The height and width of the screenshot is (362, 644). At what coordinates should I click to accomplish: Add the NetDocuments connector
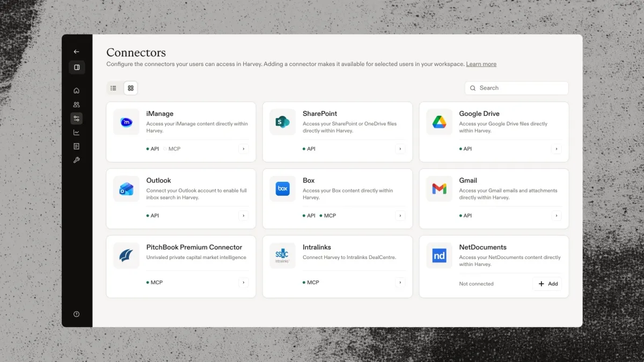[x=547, y=284]
